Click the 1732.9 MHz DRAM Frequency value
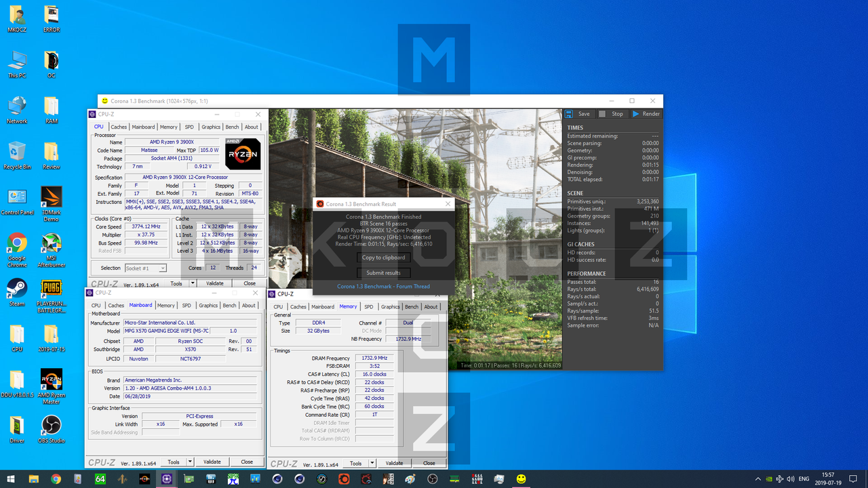The width and height of the screenshot is (868, 488). 374,358
